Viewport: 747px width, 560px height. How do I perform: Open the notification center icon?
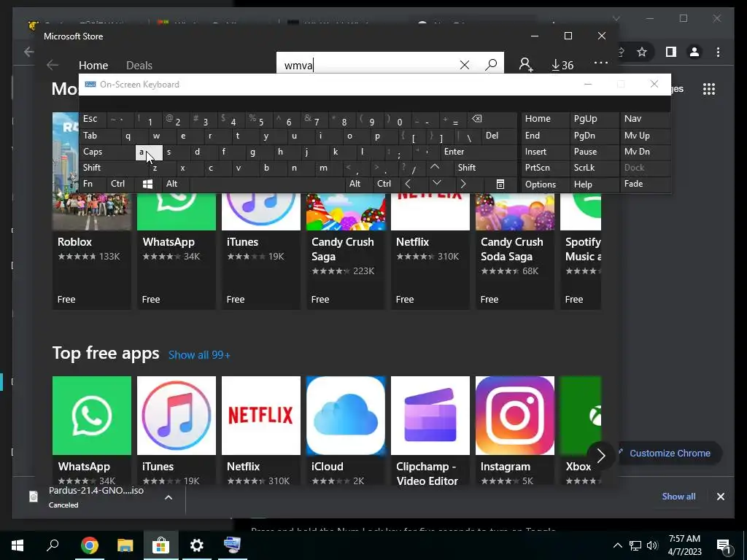tap(724, 546)
